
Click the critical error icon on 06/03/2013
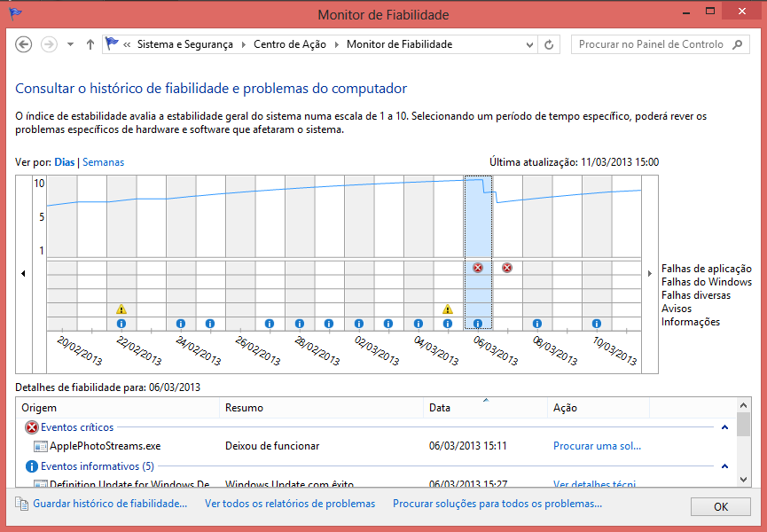pyautogui.click(x=477, y=268)
